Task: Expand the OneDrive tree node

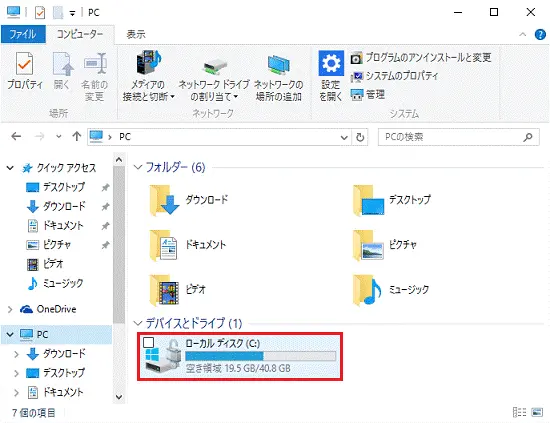Action: (10, 309)
